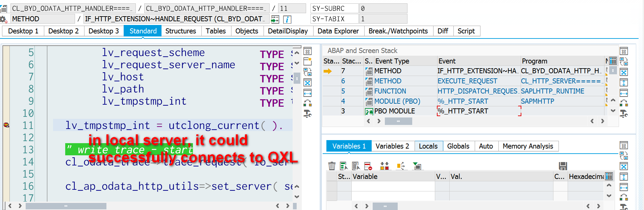
Task: Open the Globals tab
Action: [x=458, y=146]
